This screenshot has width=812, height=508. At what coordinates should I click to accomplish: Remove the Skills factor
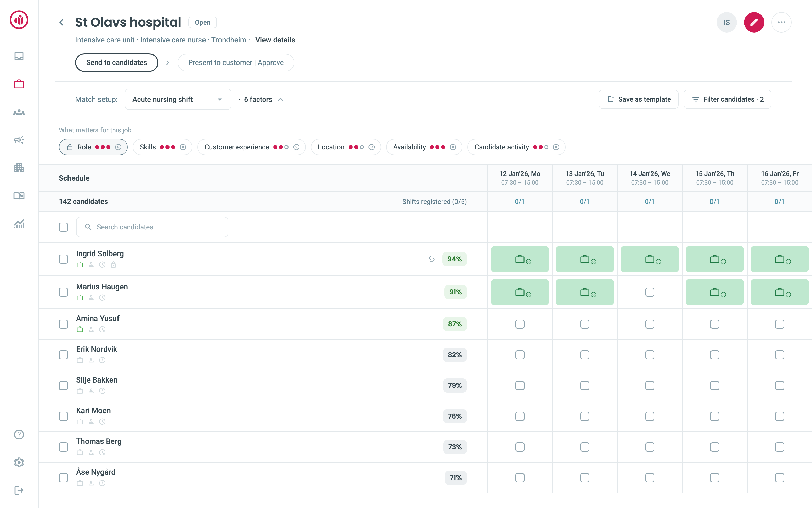[183, 147]
